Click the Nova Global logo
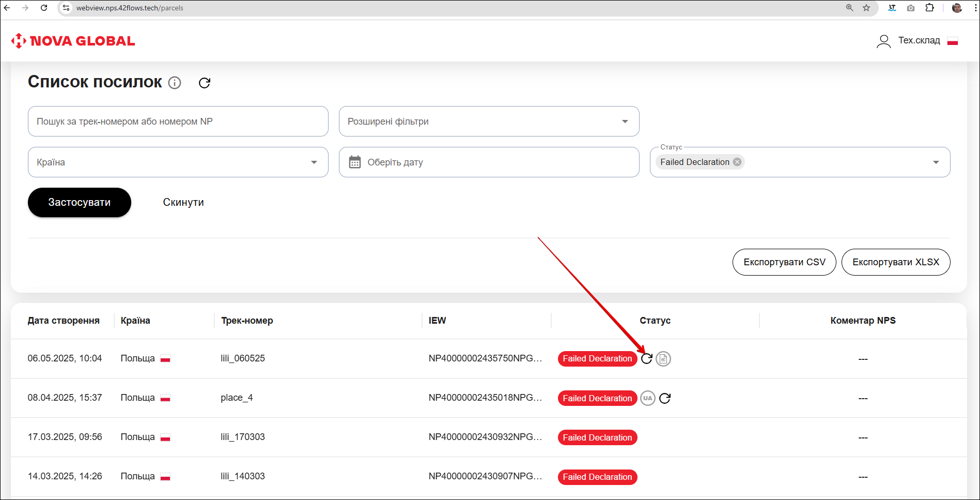 click(73, 41)
